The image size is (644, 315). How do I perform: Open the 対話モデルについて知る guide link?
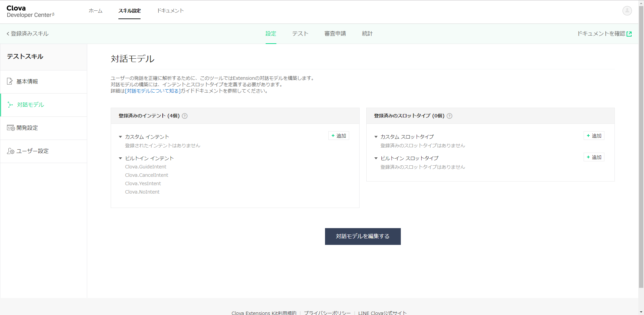tap(153, 91)
